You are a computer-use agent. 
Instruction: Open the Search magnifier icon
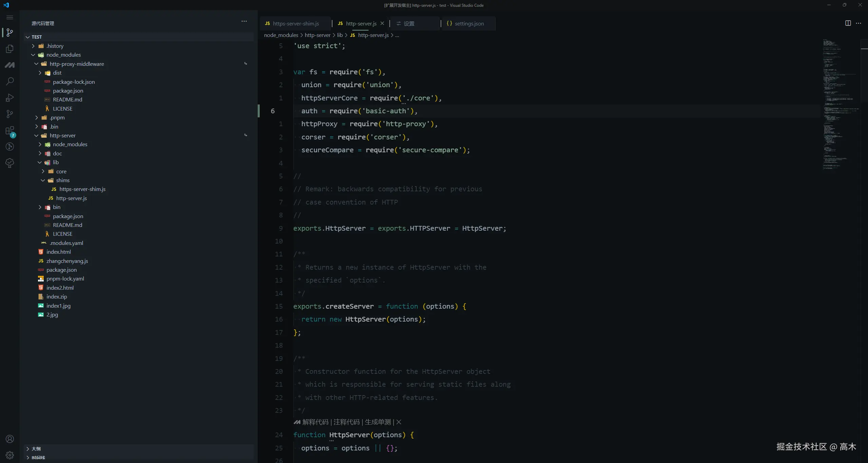click(10, 81)
